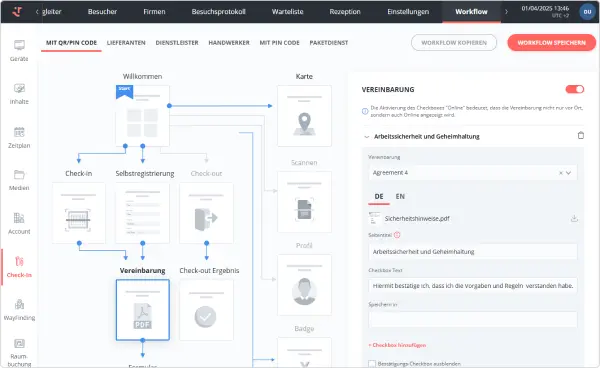Image resolution: width=600 pixels, height=368 pixels.
Task: Switch to PAKETDIENST tab
Action: [x=329, y=43]
